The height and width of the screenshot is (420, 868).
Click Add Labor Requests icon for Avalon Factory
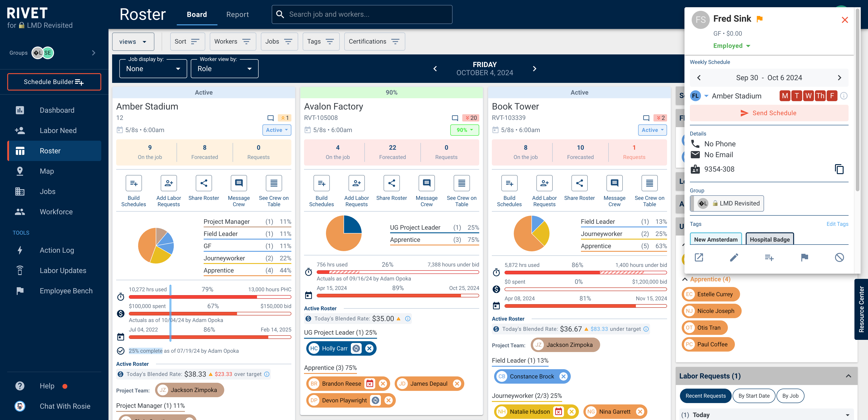(x=356, y=183)
